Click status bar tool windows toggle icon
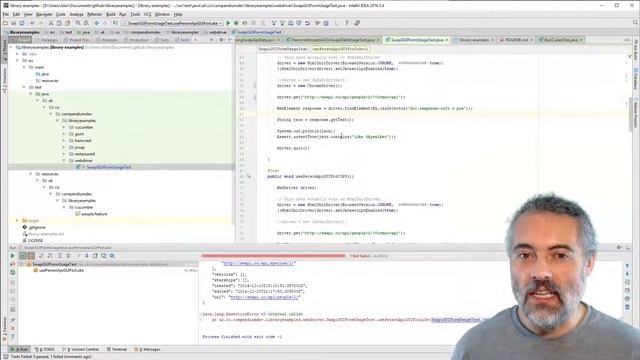Screen dimensions: 640x360 click(x=5, y=357)
